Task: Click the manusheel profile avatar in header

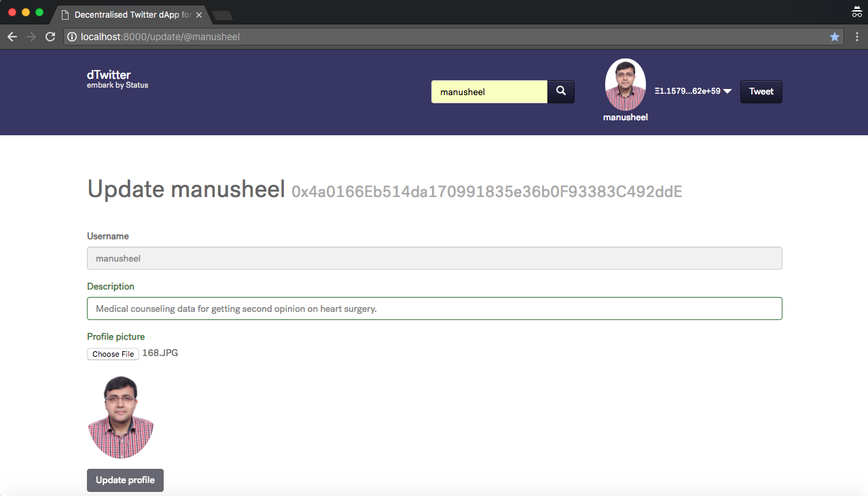Action: coord(625,84)
